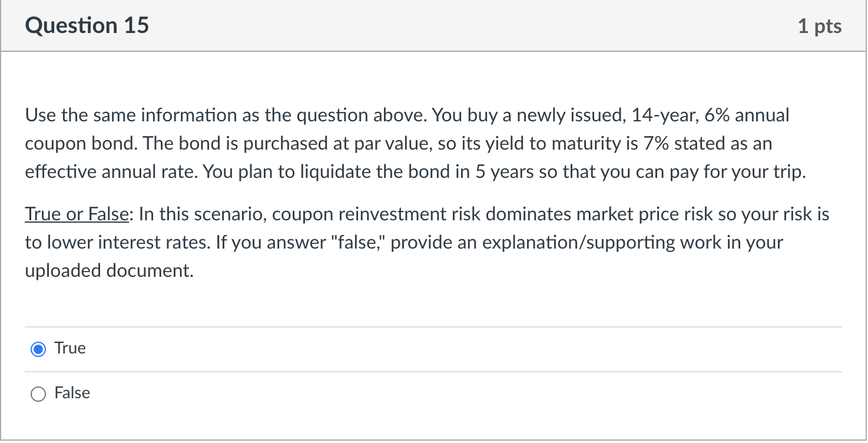868x443 pixels.
Task: Click the underlined True or False text
Action: click(76, 214)
